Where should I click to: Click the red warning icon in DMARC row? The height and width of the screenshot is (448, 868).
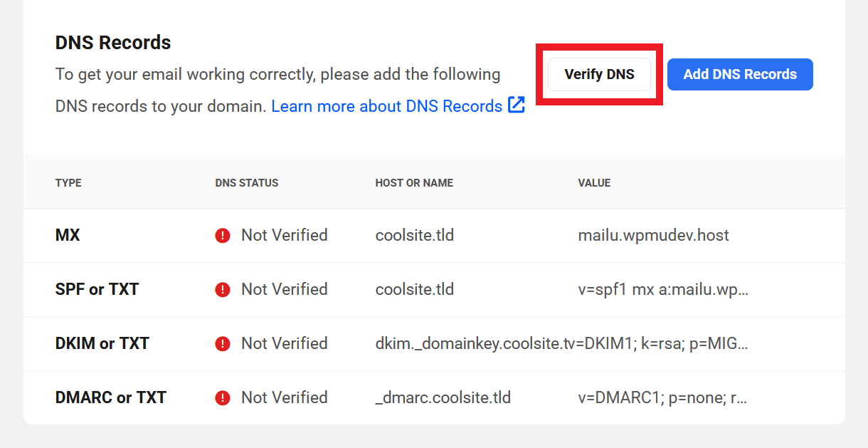223,398
